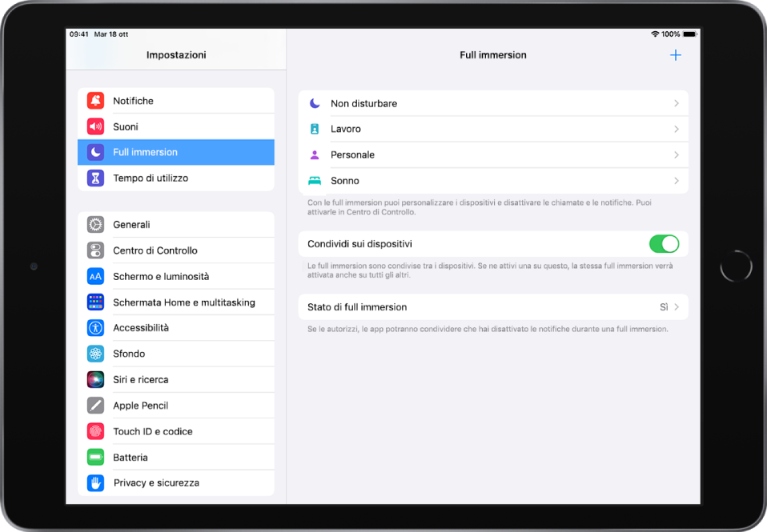Click the plus button to add a focus
This screenshot has width=767, height=532.
pyautogui.click(x=676, y=54)
